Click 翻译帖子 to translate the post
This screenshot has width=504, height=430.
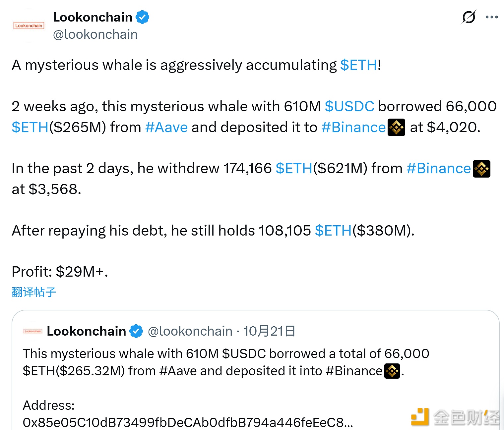click(x=33, y=292)
